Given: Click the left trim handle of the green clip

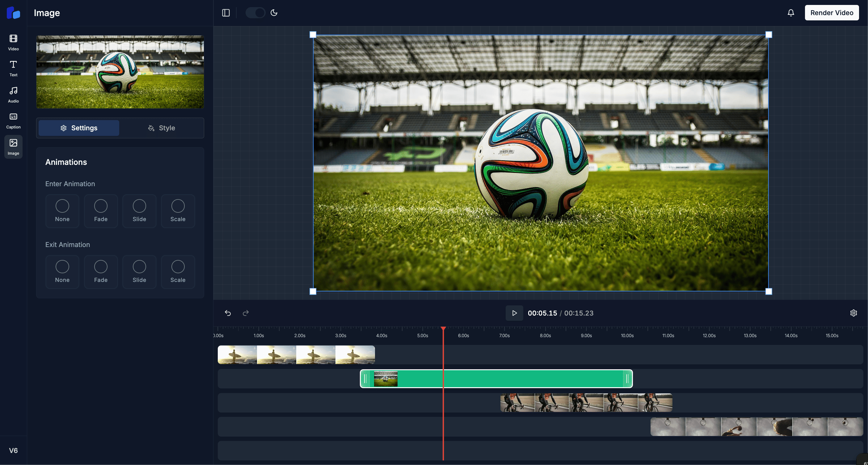Looking at the screenshot, I should [366, 379].
